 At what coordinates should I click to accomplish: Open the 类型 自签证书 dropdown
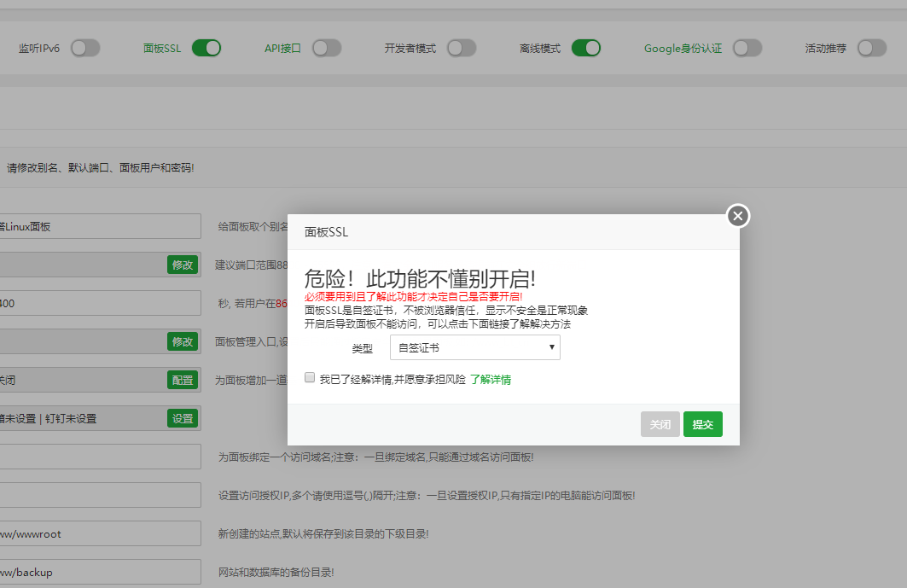coord(475,347)
